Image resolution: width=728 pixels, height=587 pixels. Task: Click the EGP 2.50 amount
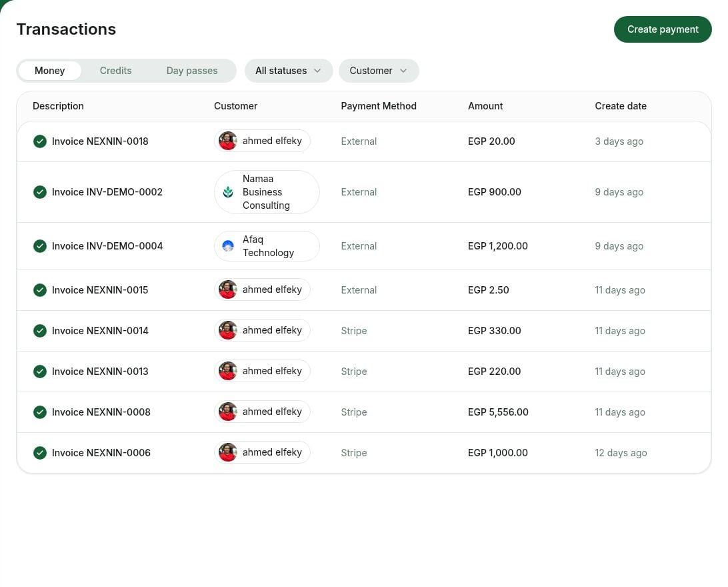[x=489, y=290]
